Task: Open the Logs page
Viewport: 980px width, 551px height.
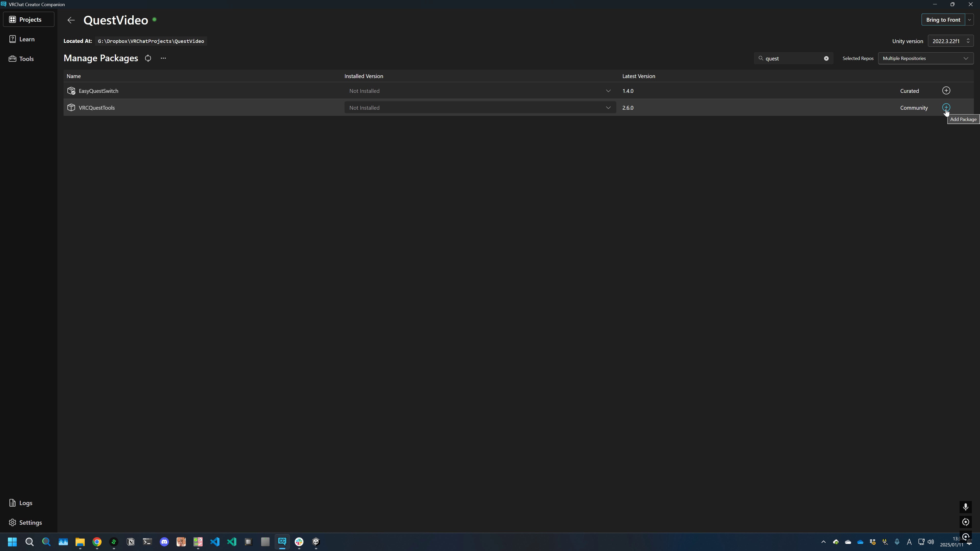Action: [26, 503]
